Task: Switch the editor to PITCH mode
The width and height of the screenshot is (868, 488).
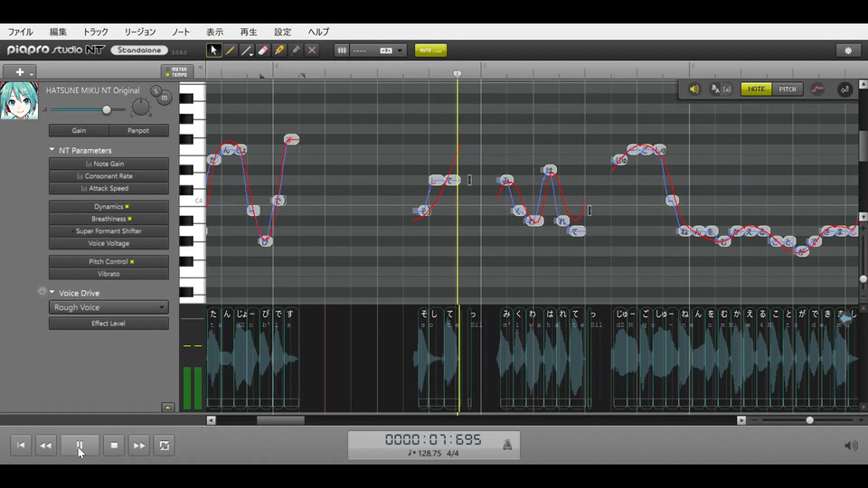Action: [788, 89]
